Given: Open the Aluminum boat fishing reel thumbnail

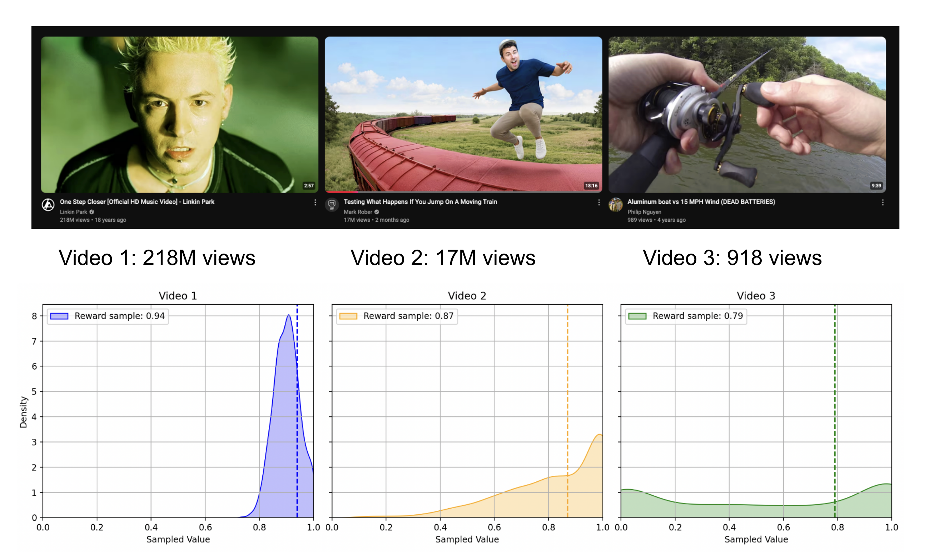Looking at the screenshot, I should [x=747, y=114].
